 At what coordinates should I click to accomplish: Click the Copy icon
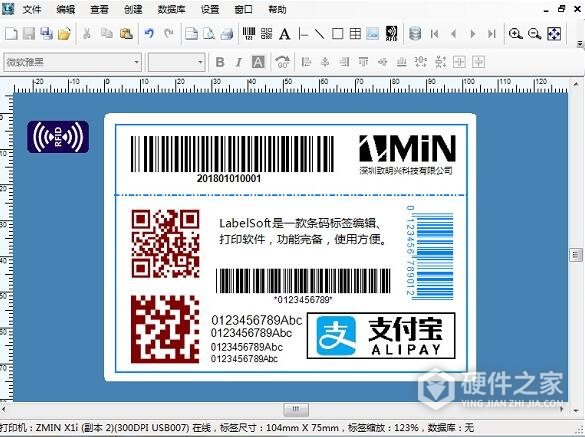107,34
